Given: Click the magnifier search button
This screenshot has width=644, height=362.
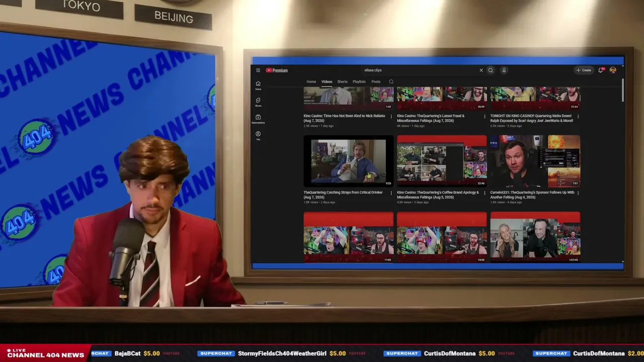Looking at the screenshot, I should tap(491, 70).
